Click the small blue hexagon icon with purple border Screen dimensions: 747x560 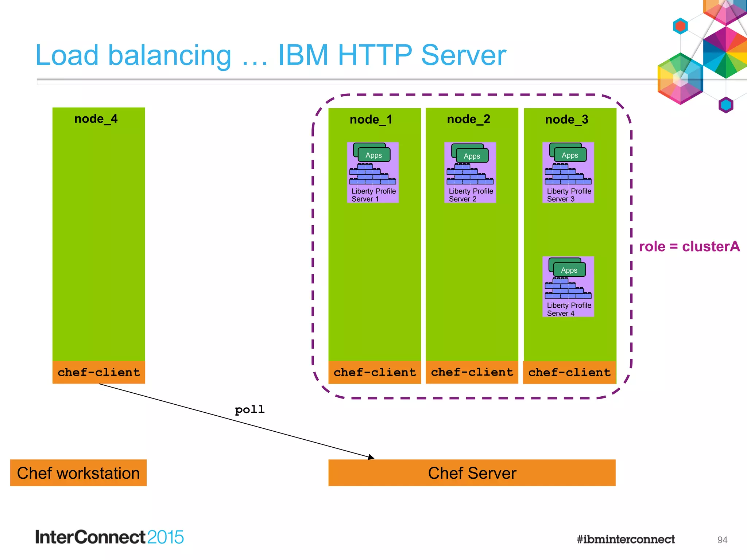pyautogui.click(x=726, y=105)
